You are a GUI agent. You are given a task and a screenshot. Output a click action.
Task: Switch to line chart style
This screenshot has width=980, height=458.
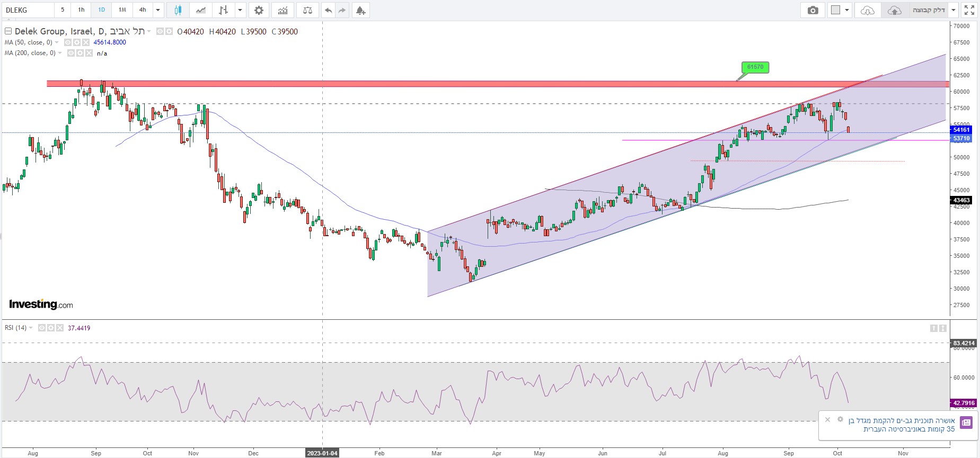pos(201,10)
